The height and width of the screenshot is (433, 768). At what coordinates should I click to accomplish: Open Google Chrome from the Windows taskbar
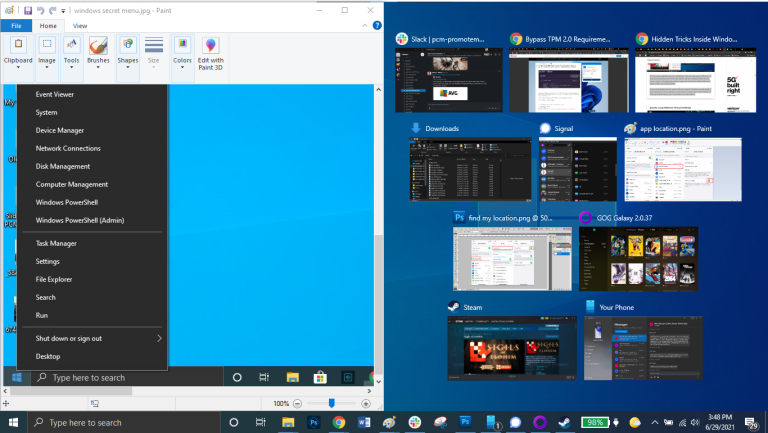pyautogui.click(x=339, y=422)
